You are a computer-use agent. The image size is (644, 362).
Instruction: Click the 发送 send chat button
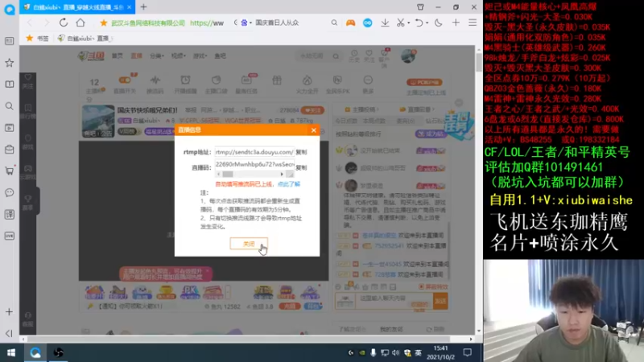[440, 301]
